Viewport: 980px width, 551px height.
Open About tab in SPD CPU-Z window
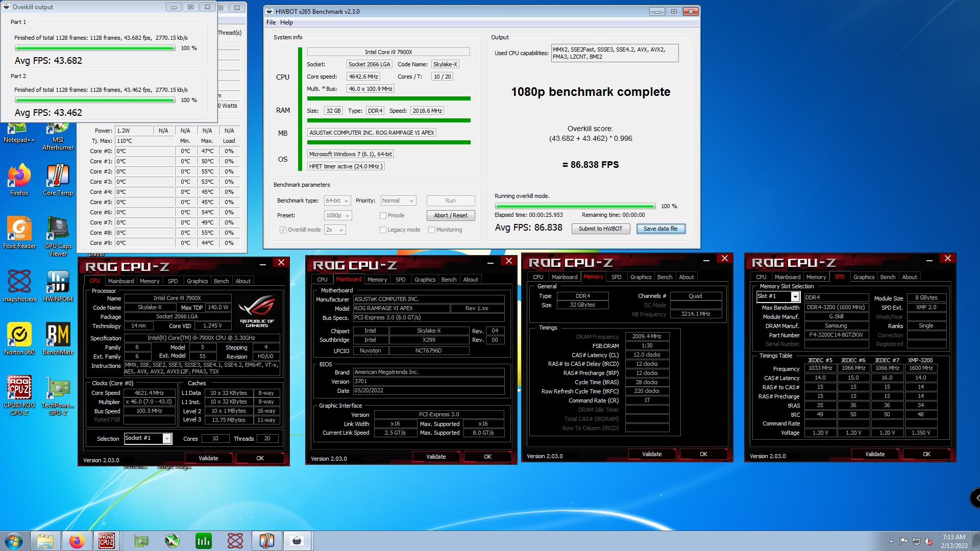910,277
